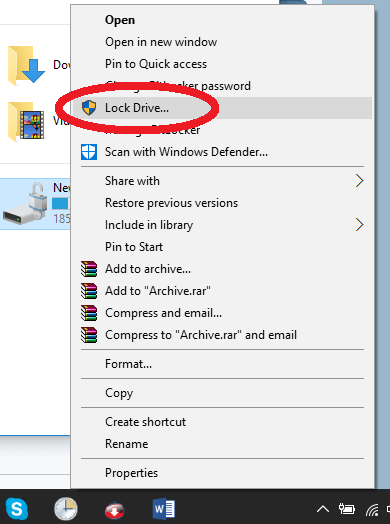The width and height of the screenshot is (390, 524).
Task: Open the clock app in the taskbar
Action: point(66,509)
